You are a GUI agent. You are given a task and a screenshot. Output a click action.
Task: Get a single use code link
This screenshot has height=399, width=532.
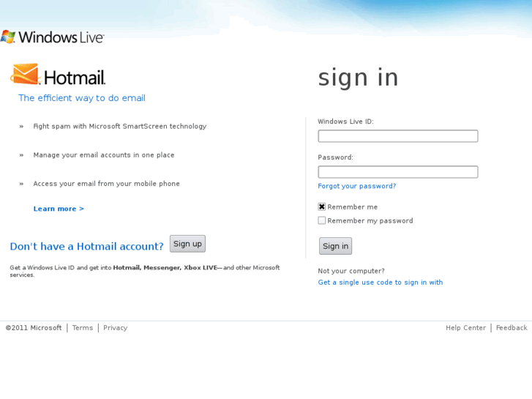[381, 282]
